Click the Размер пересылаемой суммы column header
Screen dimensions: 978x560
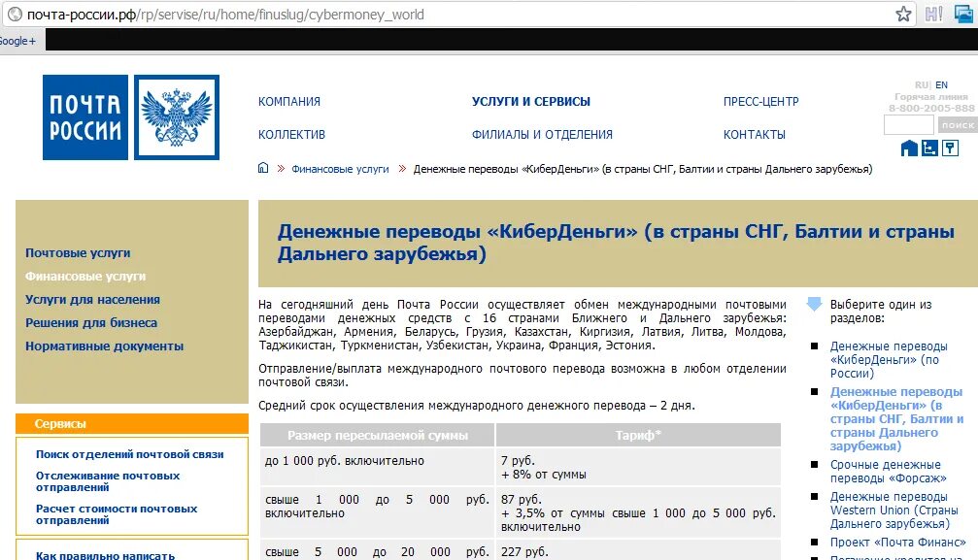(378, 435)
